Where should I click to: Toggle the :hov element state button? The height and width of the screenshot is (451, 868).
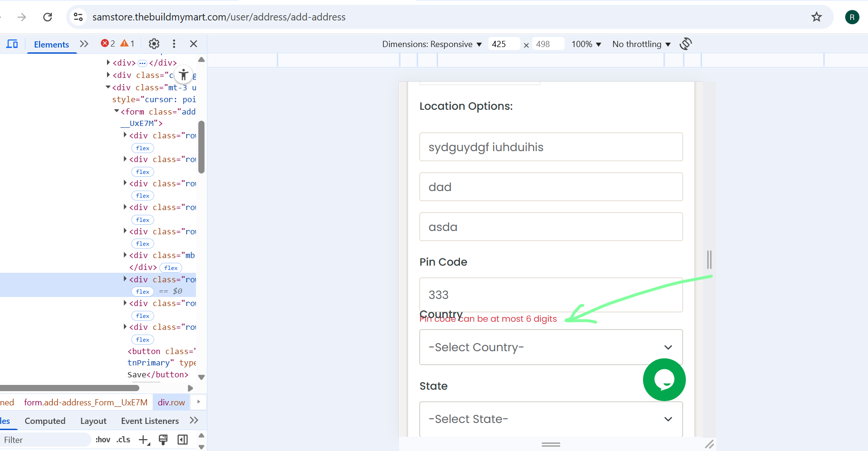[103, 440]
